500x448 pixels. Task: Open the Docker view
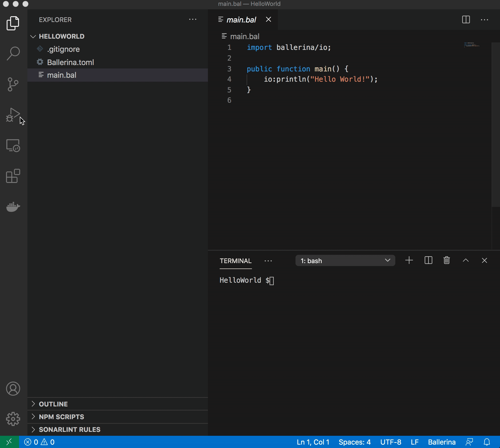(x=13, y=207)
